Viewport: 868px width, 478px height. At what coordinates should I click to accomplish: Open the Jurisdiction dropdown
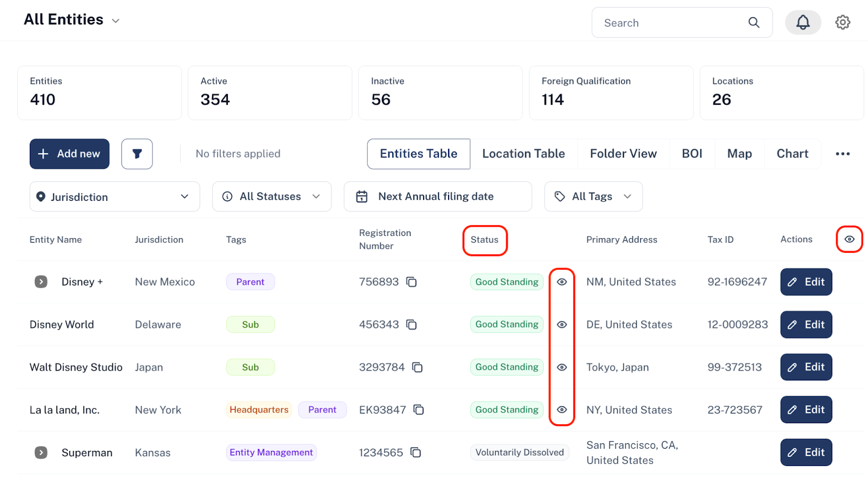pos(114,196)
